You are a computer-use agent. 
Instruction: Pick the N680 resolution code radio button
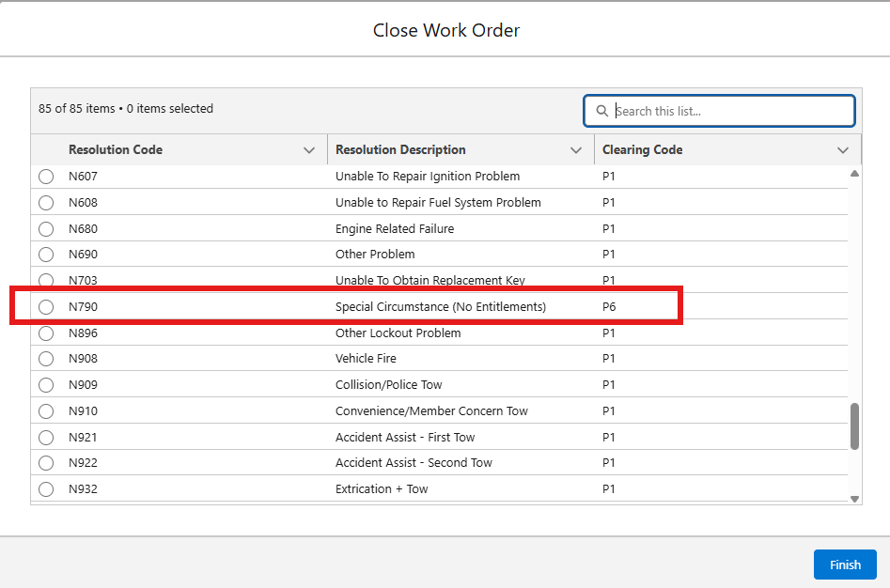[x=46, y=228]
